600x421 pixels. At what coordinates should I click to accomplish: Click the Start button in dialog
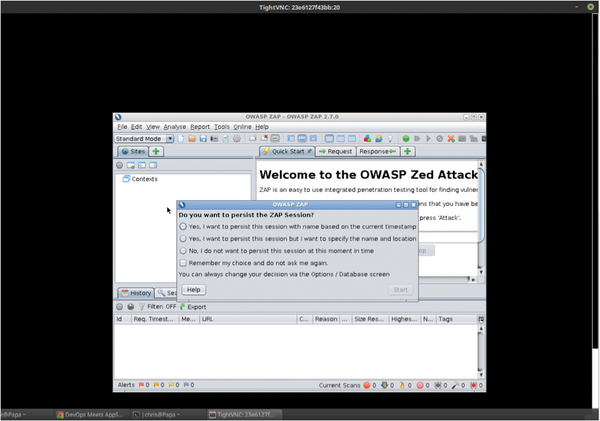(x=401, y=290)
